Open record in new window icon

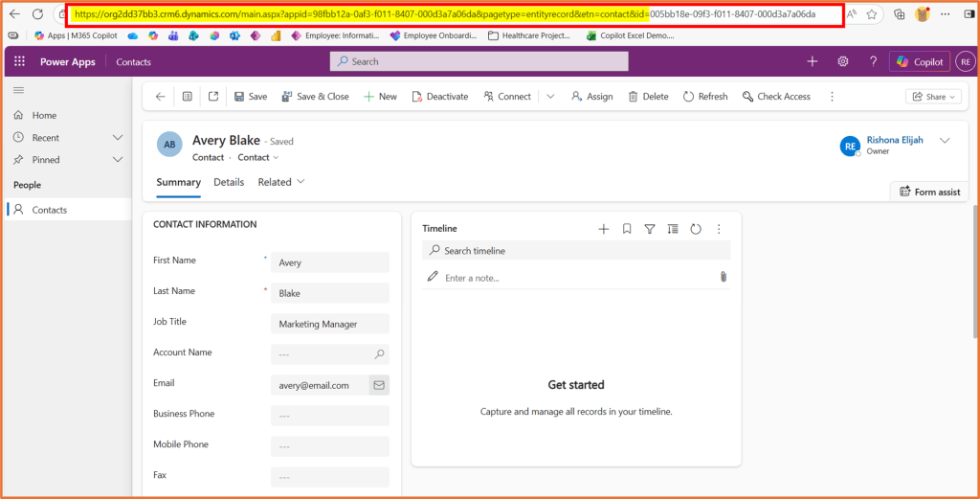(x=213, y=97)
